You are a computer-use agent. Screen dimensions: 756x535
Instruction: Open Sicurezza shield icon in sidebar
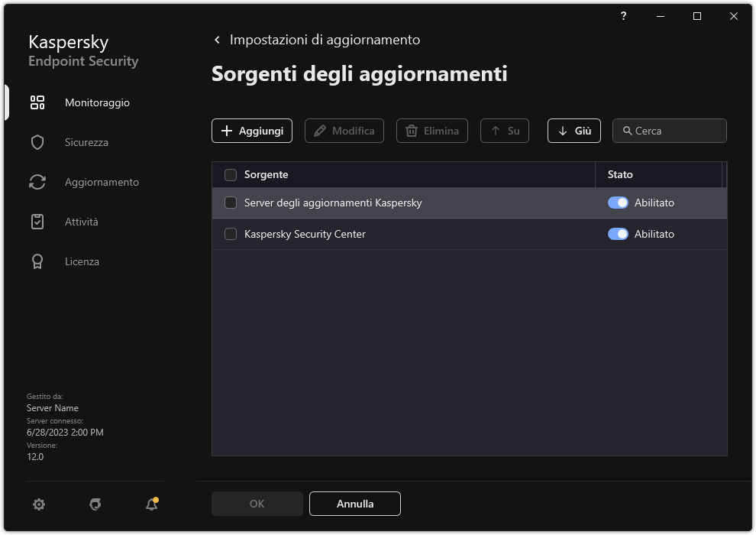[x=37, y=142]
